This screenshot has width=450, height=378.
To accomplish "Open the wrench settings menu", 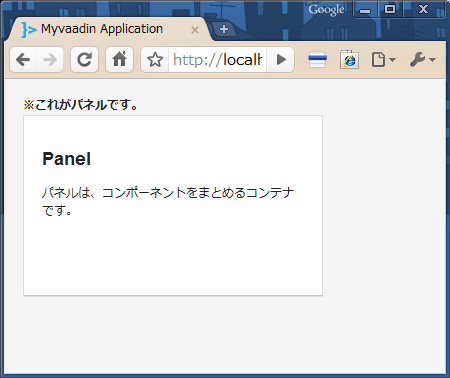I will point(422,60).
